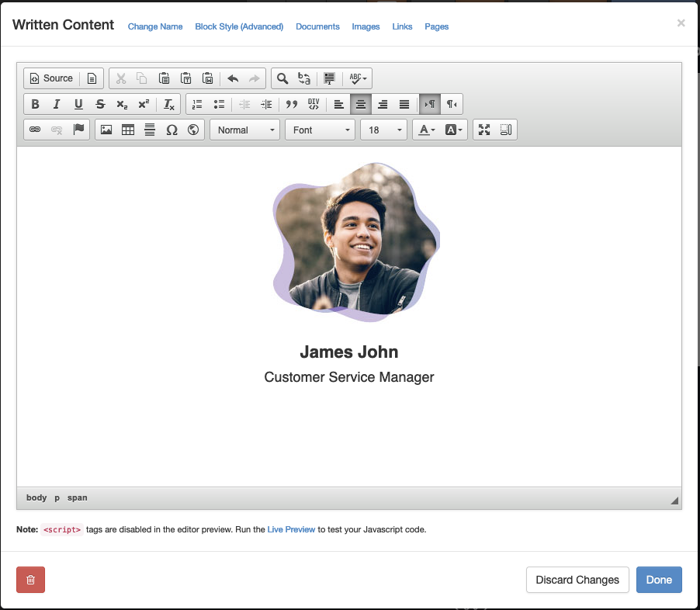Toggle underline formatting
Image resolution: width=700 pixels, height=610 pixels.
[78, 105]
